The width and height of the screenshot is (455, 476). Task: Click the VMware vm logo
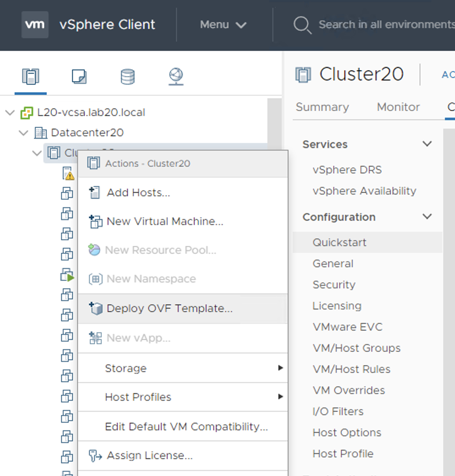point(35,25)
